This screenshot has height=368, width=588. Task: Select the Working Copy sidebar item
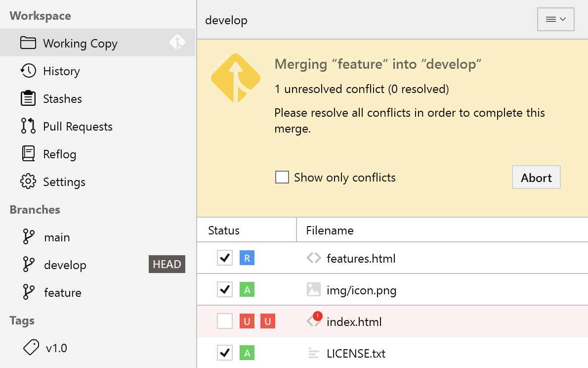[x=80, y=43]
